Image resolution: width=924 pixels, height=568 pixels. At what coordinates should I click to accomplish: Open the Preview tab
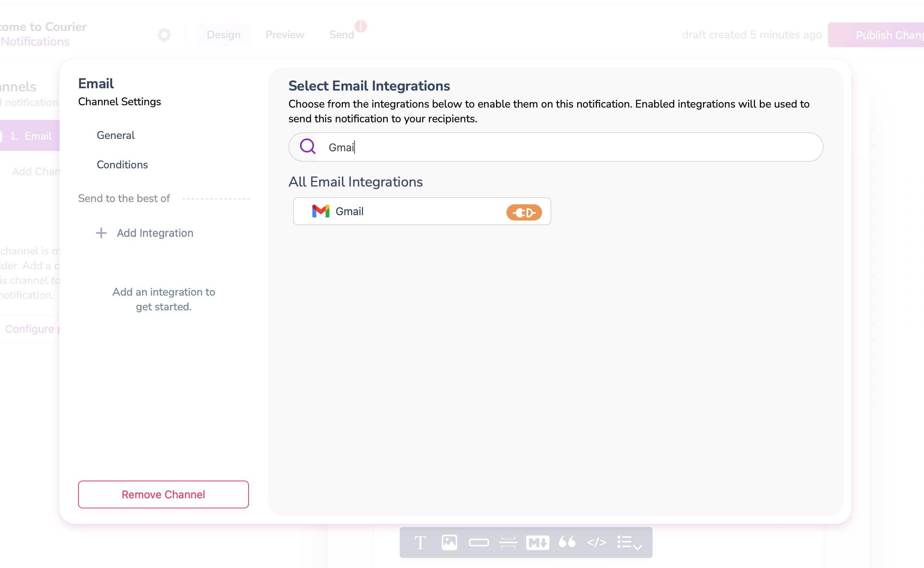click(285, 35)
